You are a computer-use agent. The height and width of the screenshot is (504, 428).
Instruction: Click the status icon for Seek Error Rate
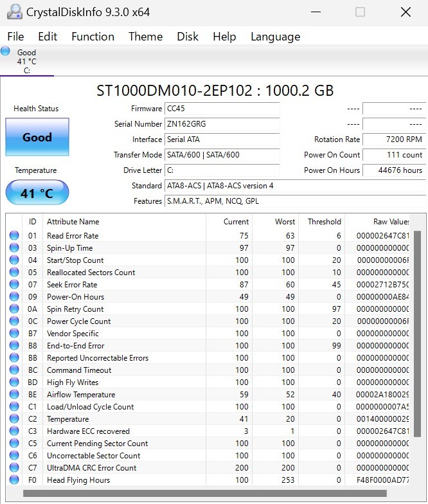14,284
